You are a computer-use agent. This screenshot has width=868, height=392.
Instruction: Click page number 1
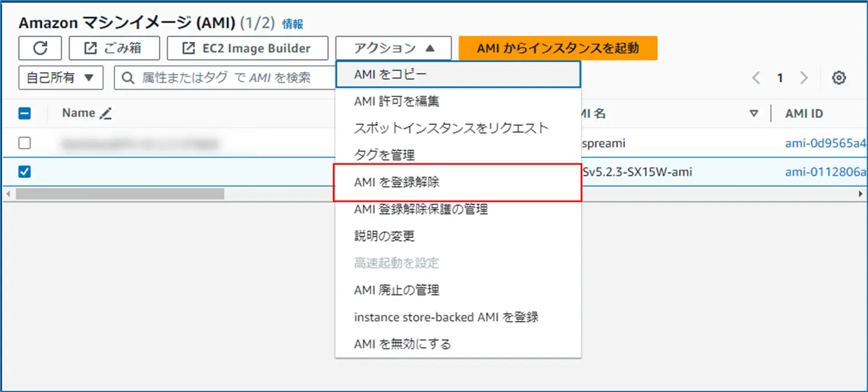click(x=780, y=78)
